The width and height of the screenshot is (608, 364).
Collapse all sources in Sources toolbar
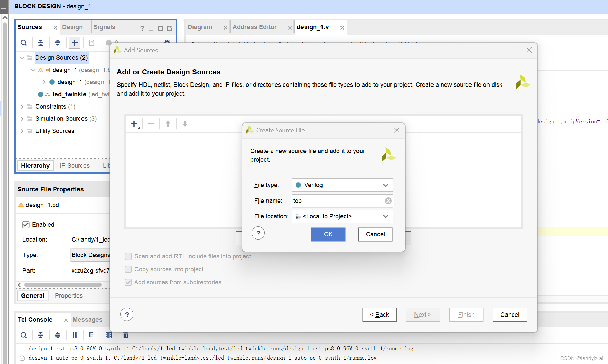tap(41, 43)
